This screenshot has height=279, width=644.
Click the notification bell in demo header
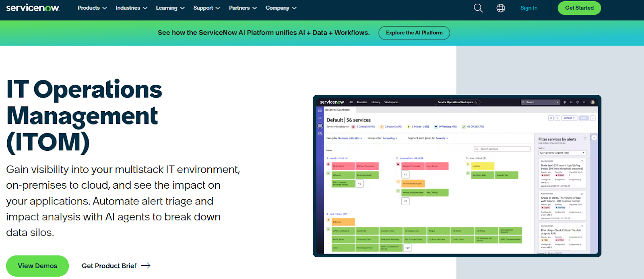pyautogui.click(x=584, y=102)
